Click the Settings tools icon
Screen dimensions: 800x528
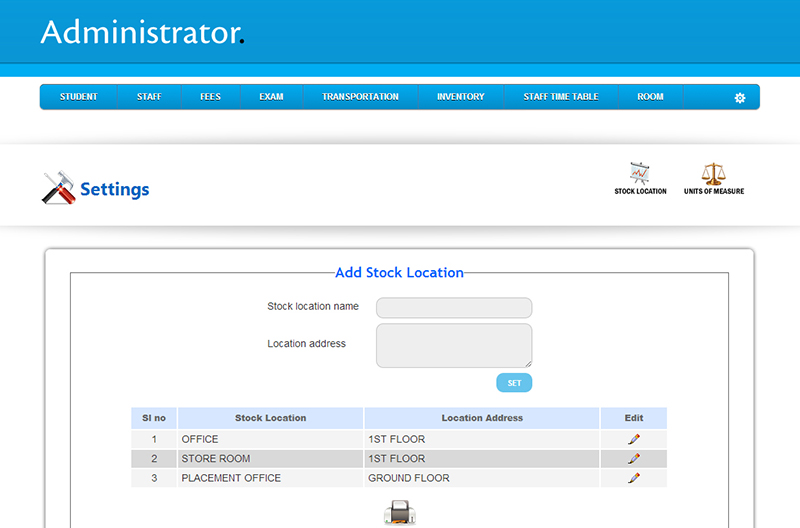tap(59, 188)
